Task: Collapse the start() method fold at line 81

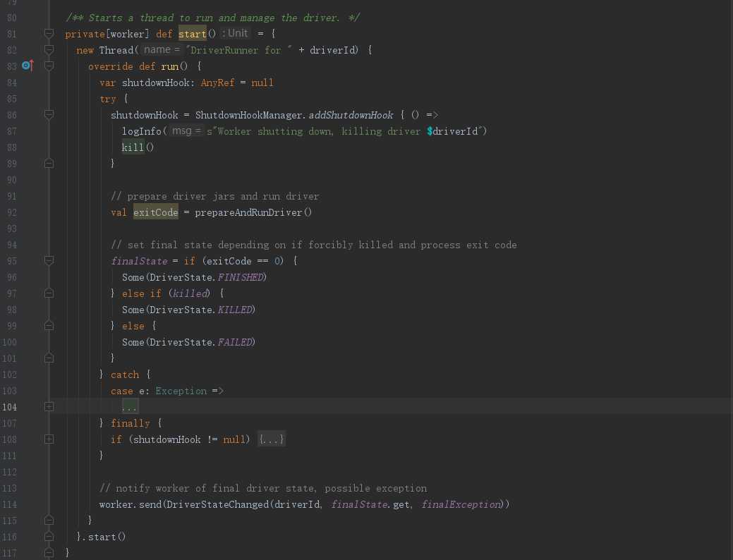Action: point(49,34)
